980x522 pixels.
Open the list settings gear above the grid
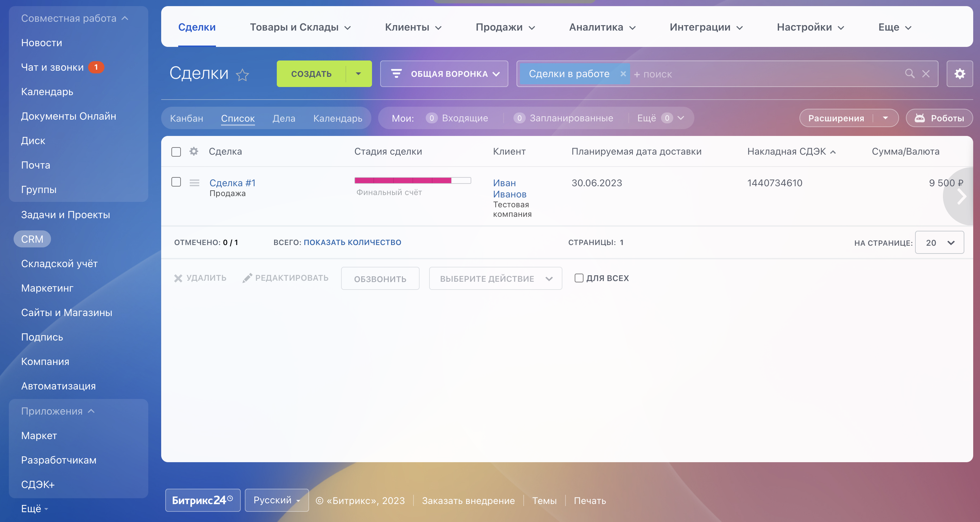coord(960,74)
